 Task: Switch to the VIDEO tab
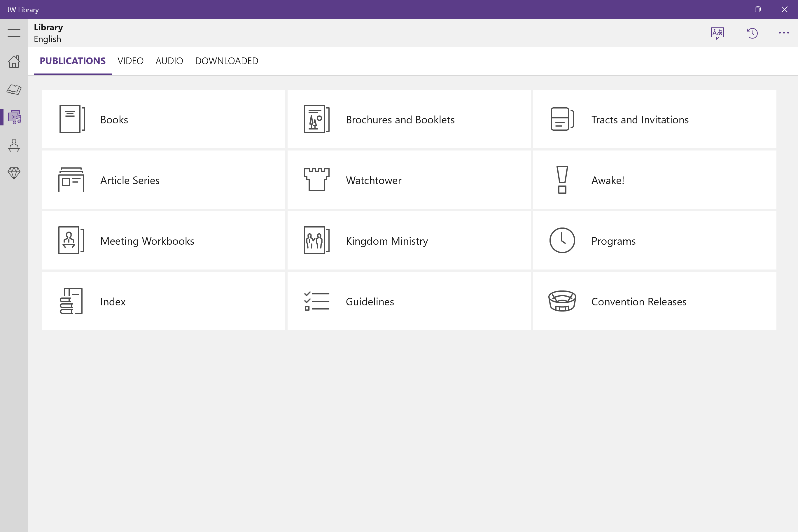pos(131,61)
